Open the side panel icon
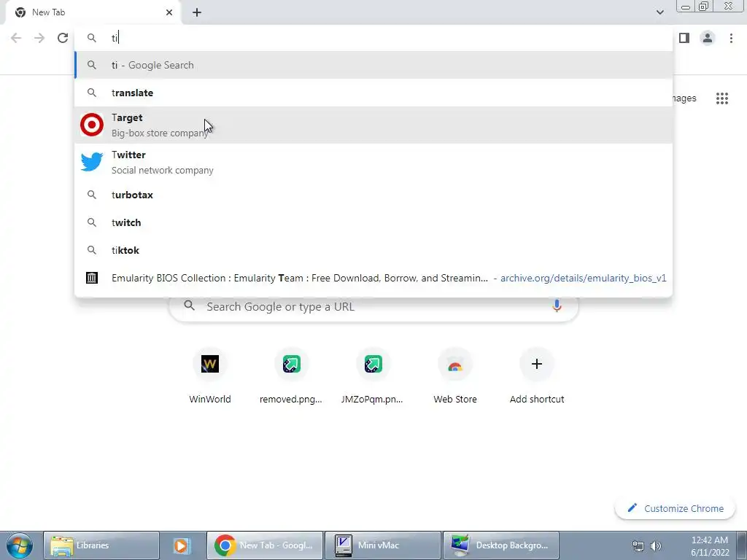Image resolution: width=747 pixels, height=560 pixels. pyautogui.click(x=684, y=38)
